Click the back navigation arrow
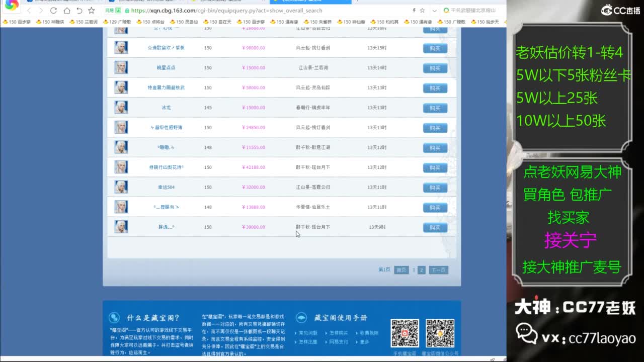 coord(29,10)
